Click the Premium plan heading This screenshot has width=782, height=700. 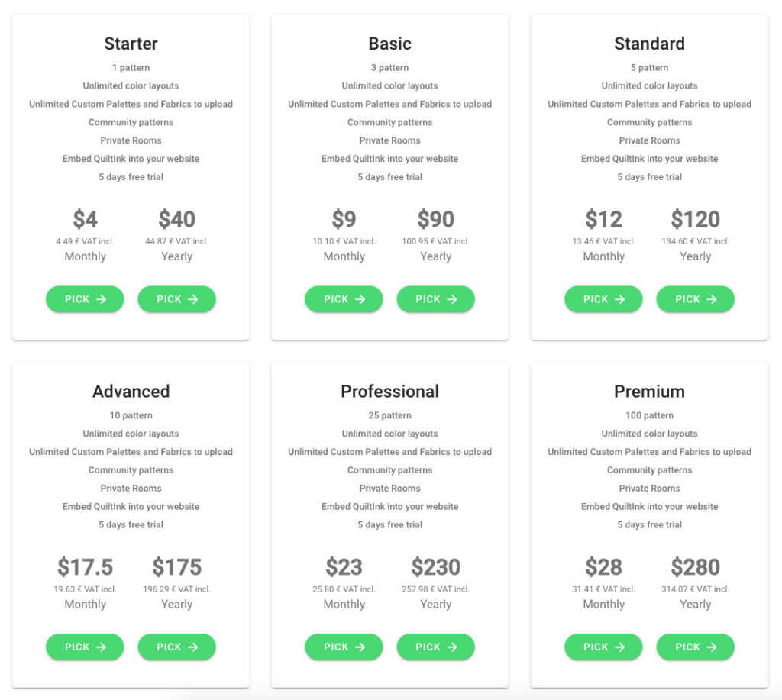click(x=649, y=392)
